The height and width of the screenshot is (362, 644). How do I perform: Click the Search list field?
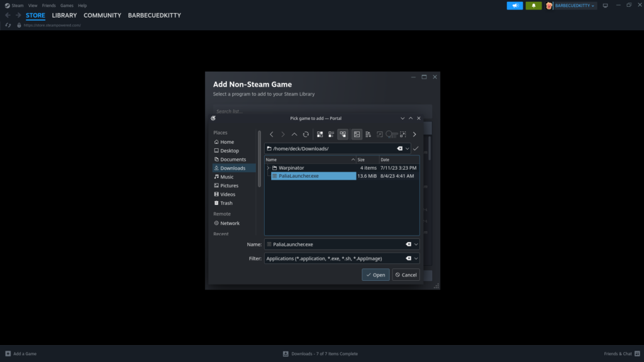click(x=323, y=111)
